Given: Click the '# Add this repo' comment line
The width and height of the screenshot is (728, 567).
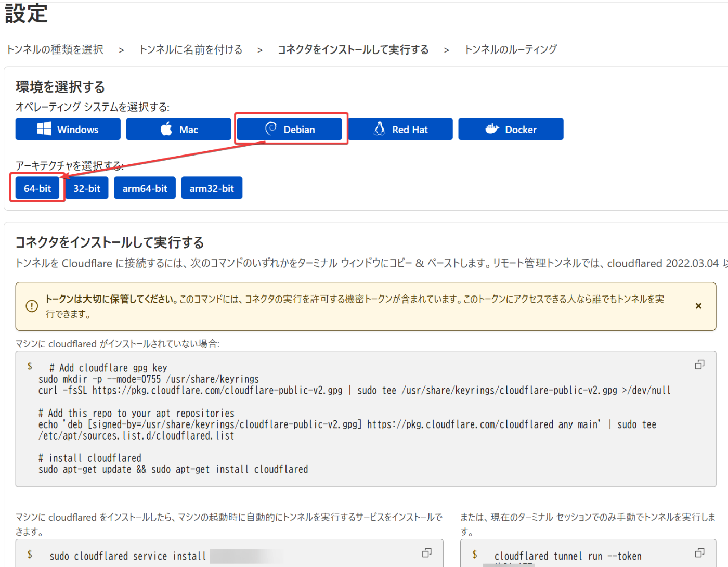Looking at the screenshot, I should click(x=136, y=413).
